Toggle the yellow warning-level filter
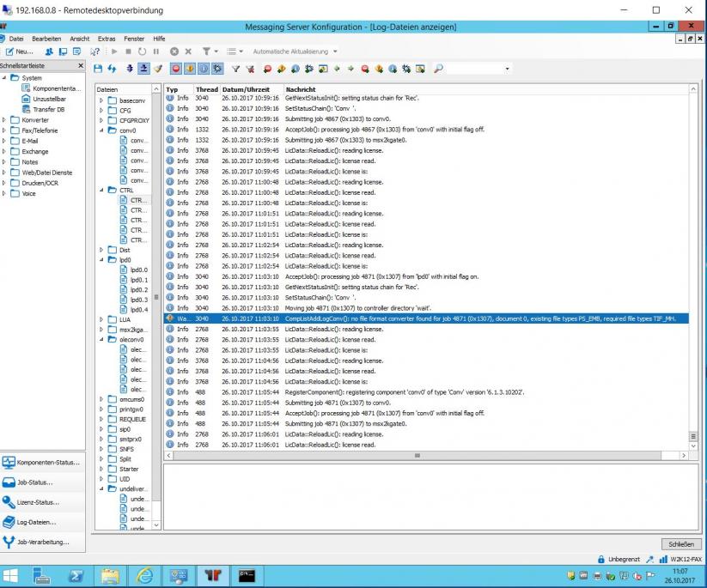The height and width of the screenshot is (588, 707). coord(188,67)
